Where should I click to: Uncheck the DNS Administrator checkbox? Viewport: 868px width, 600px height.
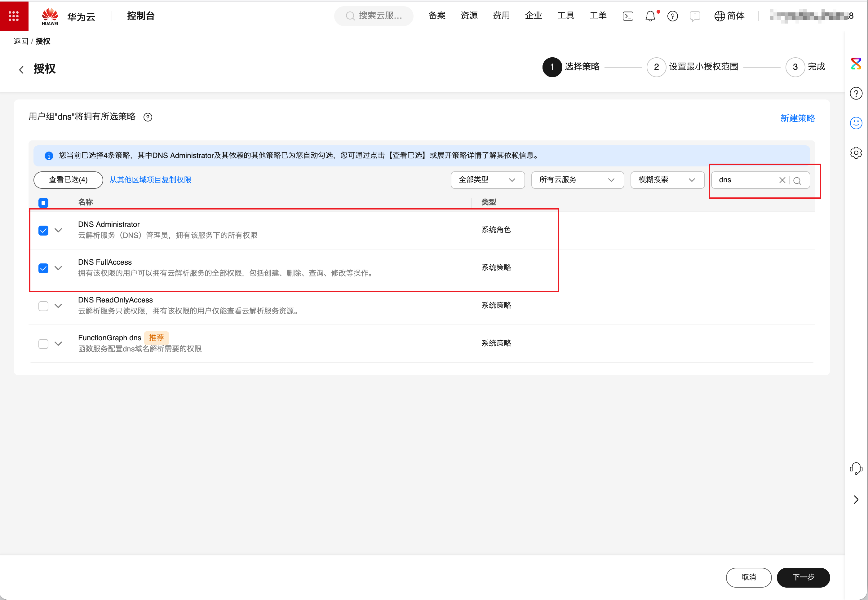coord(43,231)
